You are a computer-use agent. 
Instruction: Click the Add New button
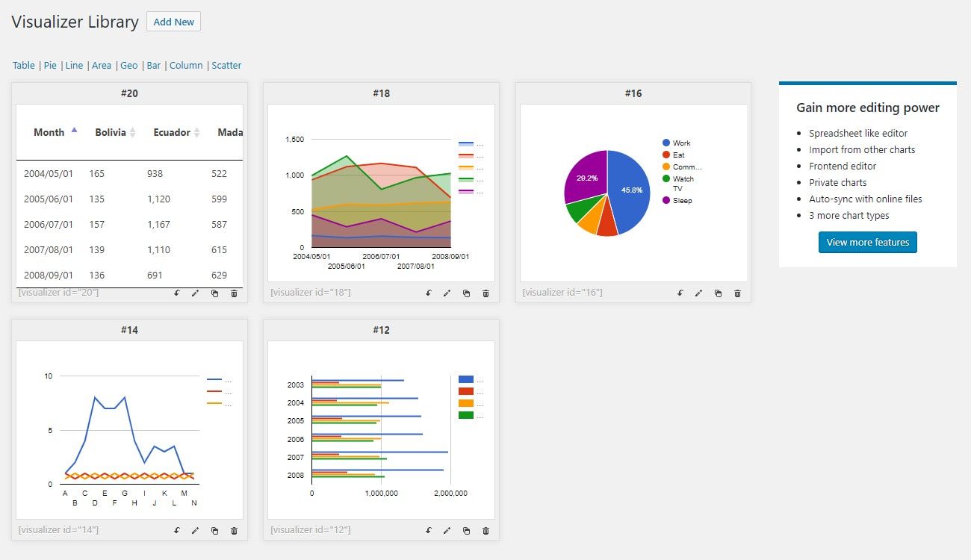173,21
